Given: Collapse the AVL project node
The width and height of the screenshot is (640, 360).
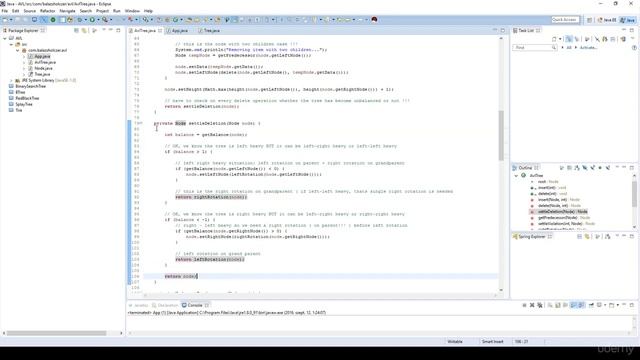Looking at the screenshot, I should (x=5, y=38).
